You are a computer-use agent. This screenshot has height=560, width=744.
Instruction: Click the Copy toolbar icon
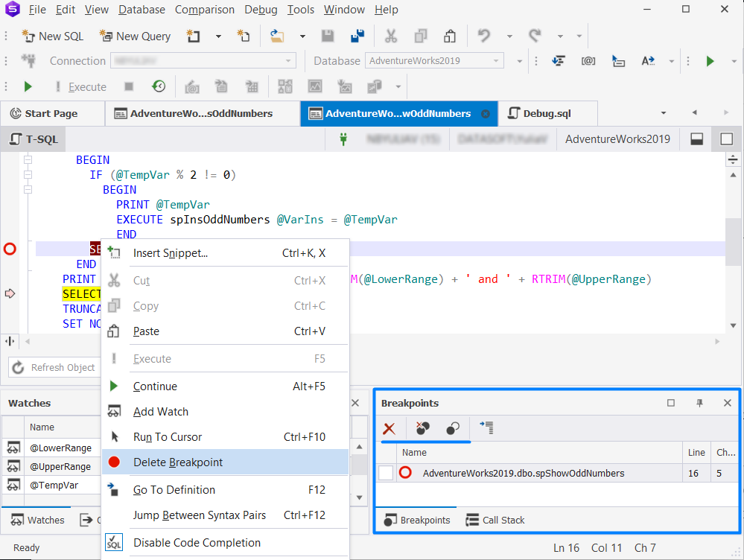pyautogui.click(x=420, y=36)
